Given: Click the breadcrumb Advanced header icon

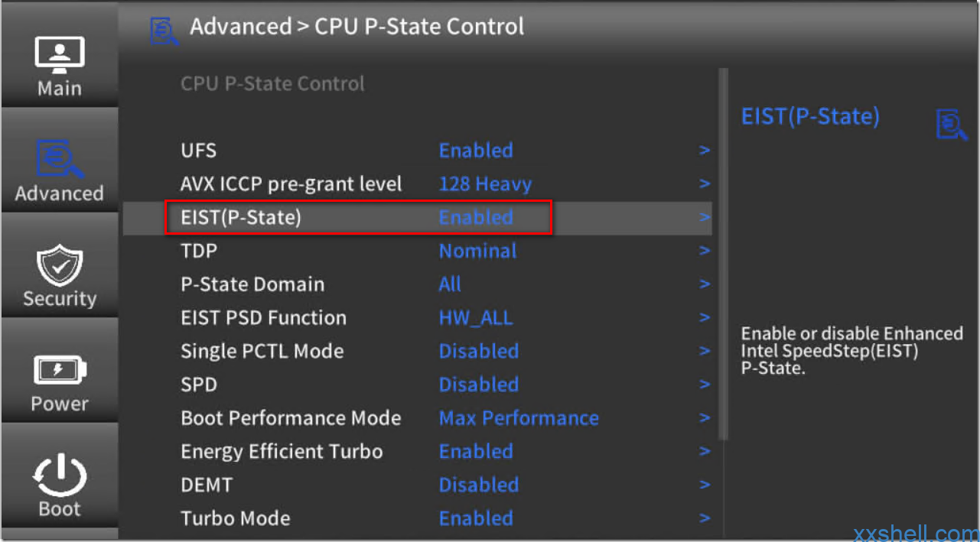Looking at the screenshot, I should (164, 29).
